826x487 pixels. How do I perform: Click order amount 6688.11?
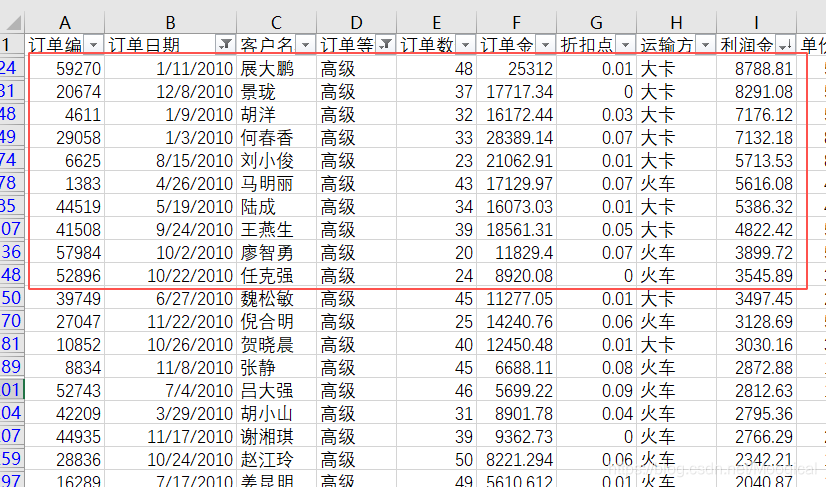524,368
